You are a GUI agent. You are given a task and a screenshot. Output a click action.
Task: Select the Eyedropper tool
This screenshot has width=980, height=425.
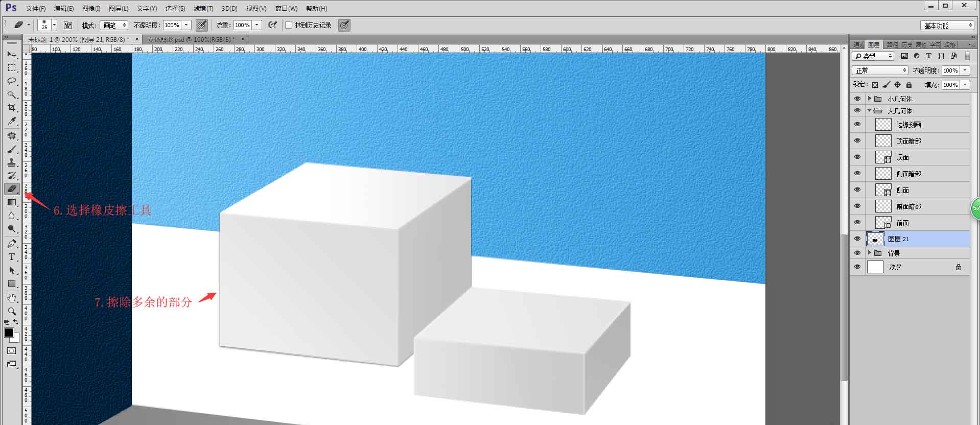pos(12,121)
